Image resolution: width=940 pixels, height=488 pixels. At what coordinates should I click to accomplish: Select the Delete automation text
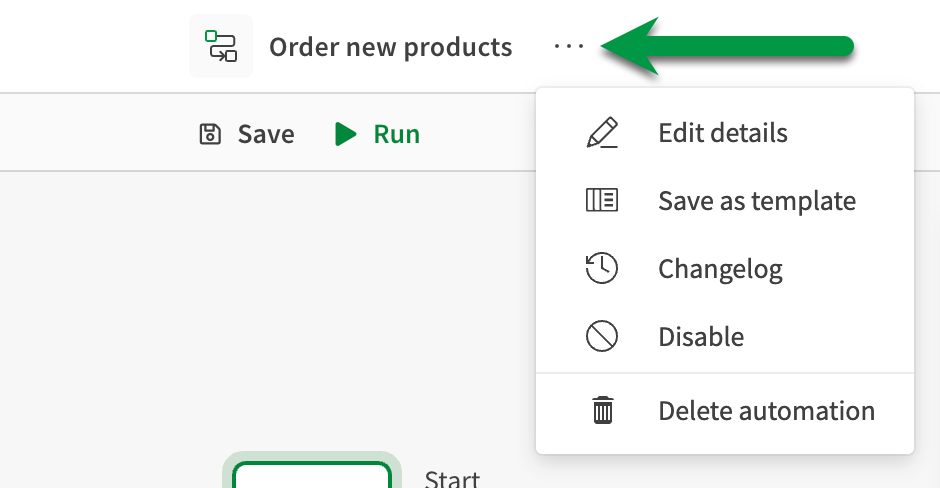(x=766, y=410)
